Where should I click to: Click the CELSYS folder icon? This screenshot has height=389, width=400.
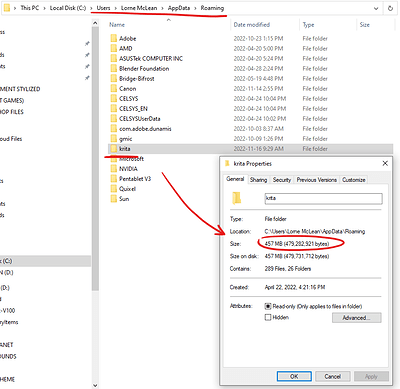(114, 98)
